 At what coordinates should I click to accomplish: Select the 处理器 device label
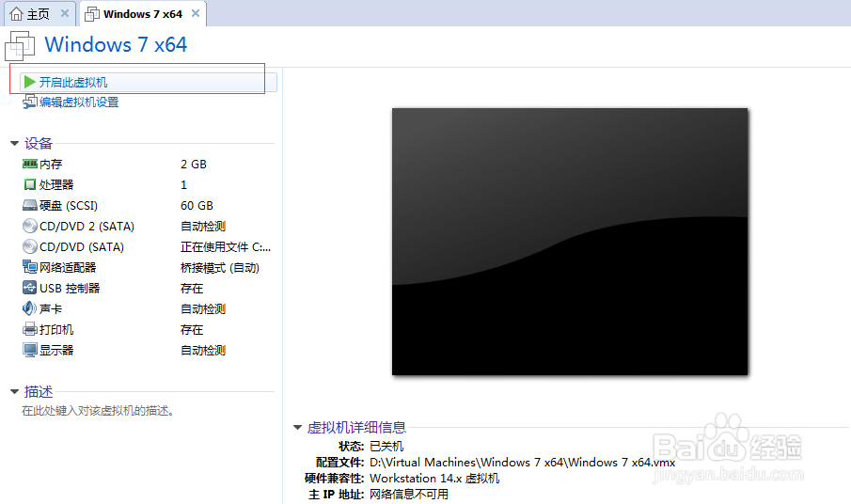(x=56, y=184)
